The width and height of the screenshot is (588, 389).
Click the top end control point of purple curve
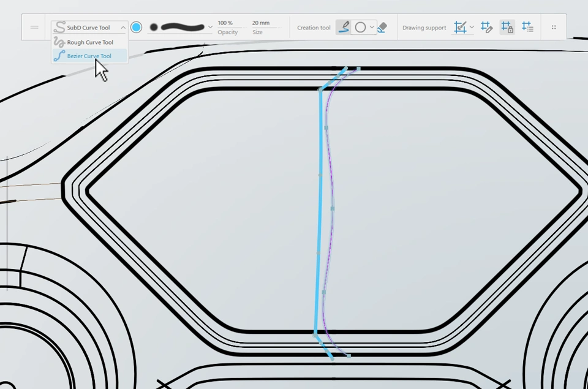358,69
